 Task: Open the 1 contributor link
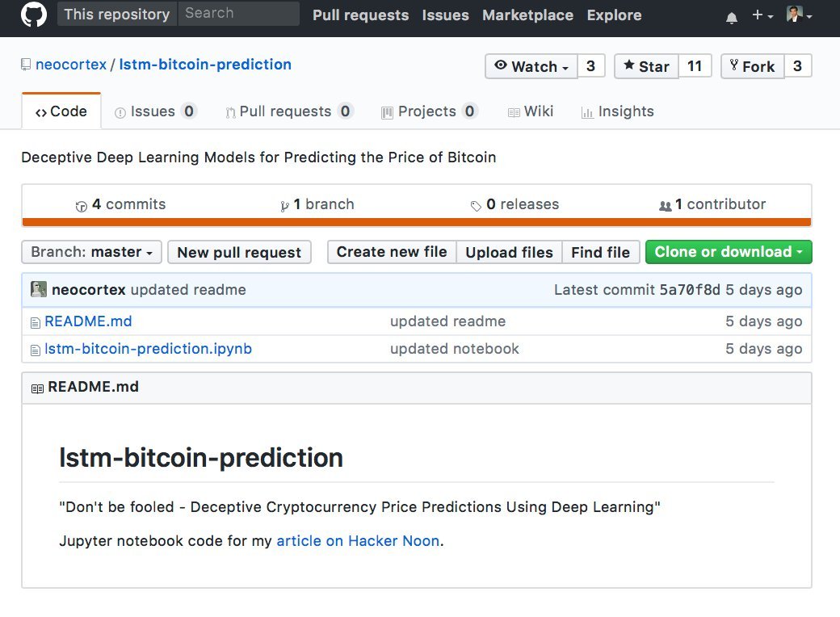coord(712,204)
